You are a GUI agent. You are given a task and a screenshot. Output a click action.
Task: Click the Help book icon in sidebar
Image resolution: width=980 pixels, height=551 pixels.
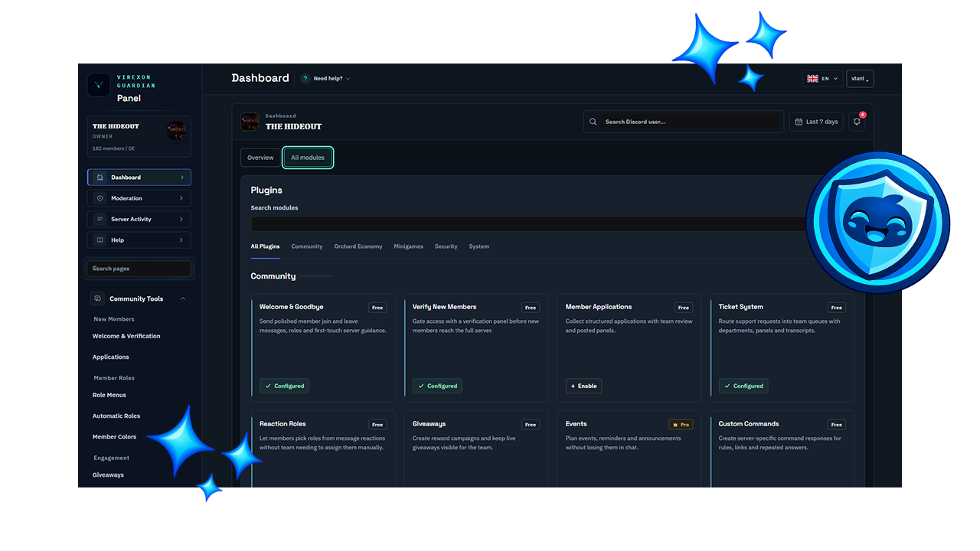(100, 240)
